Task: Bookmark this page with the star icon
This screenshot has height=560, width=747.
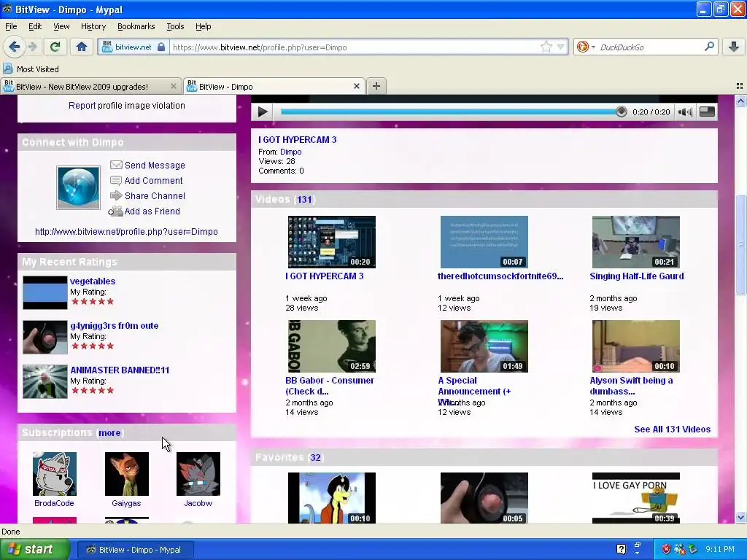Action: pyautogui.click(x=546, y=47)
